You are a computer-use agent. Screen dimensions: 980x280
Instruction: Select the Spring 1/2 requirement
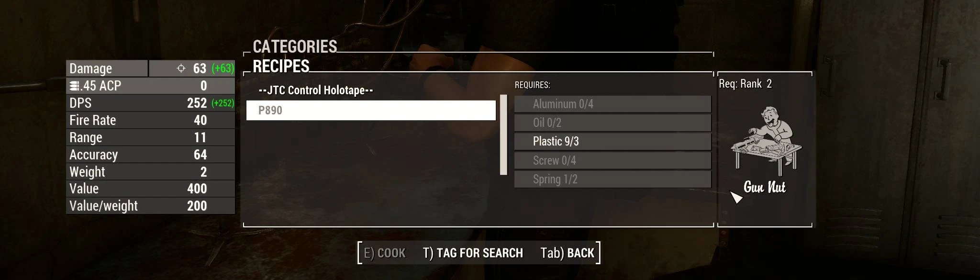pyautogui.click(x=612, y=179)
